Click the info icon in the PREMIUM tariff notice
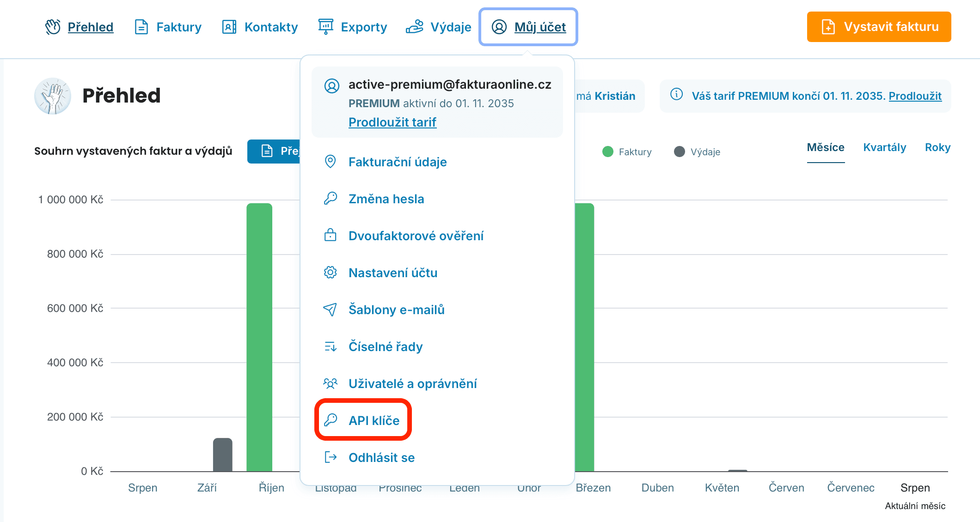This screenshot has height=522, width=980. point(676,95)
